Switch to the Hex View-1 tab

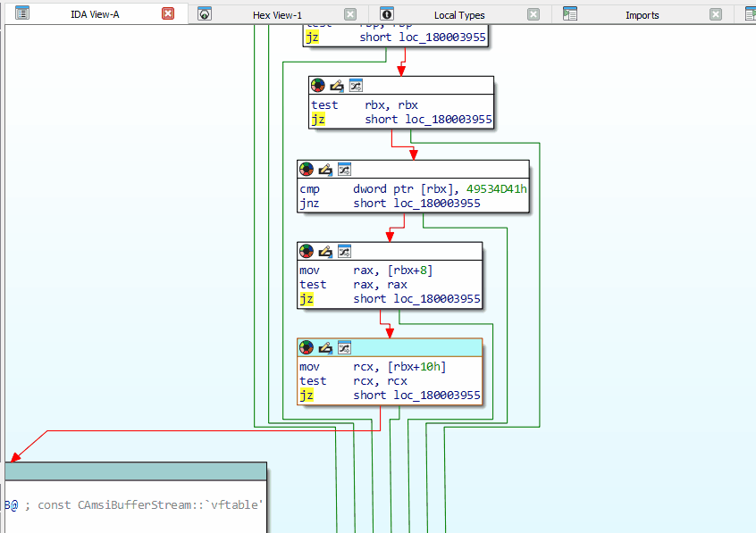pos(277,15)
